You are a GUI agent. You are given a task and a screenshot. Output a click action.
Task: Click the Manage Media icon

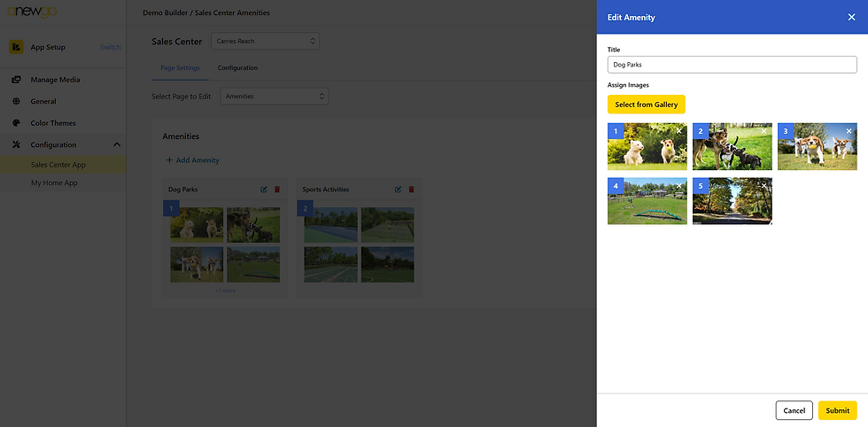pos(16,80)
